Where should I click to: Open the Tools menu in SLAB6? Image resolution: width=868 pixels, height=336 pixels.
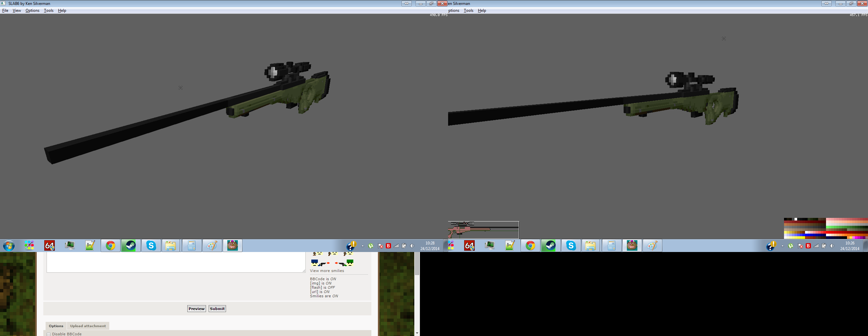49,10
